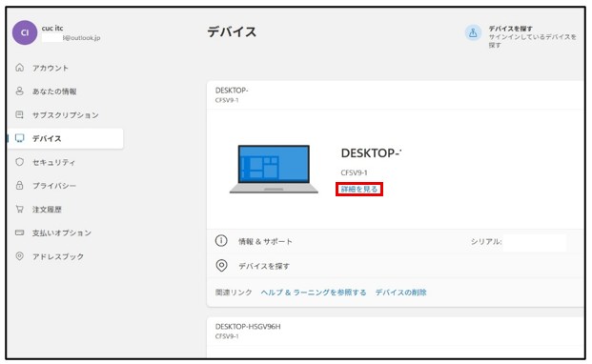Click the card icon beside 支払いオプション

pos(20,233)
